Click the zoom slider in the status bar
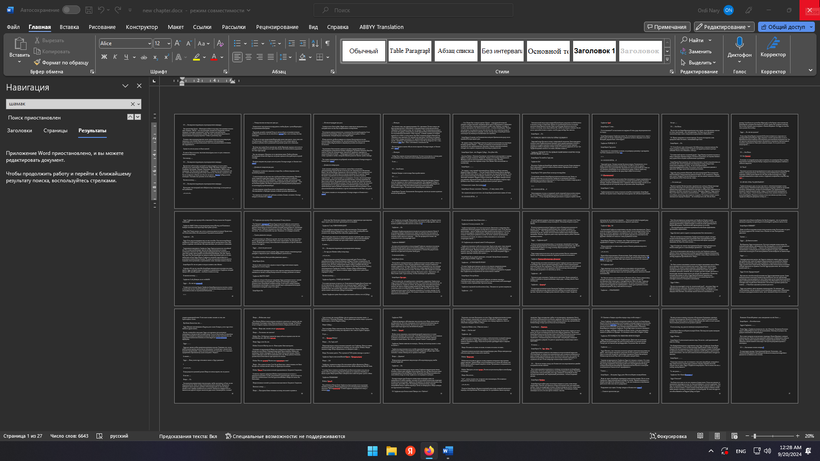The width and height of the screenshot is (820, 461). point(772,436)
